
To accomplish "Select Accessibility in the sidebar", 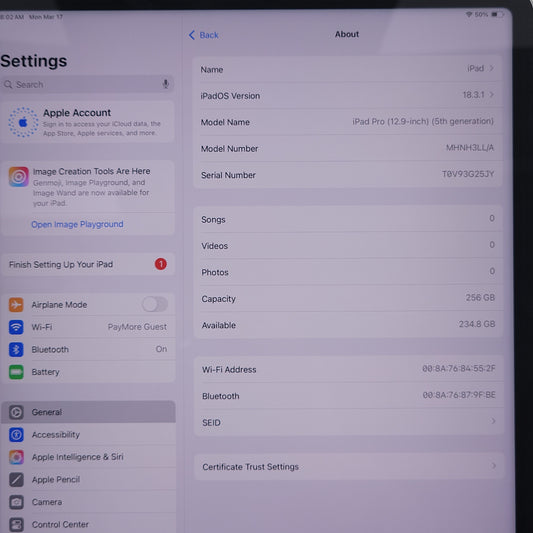I will click(88, 434).
